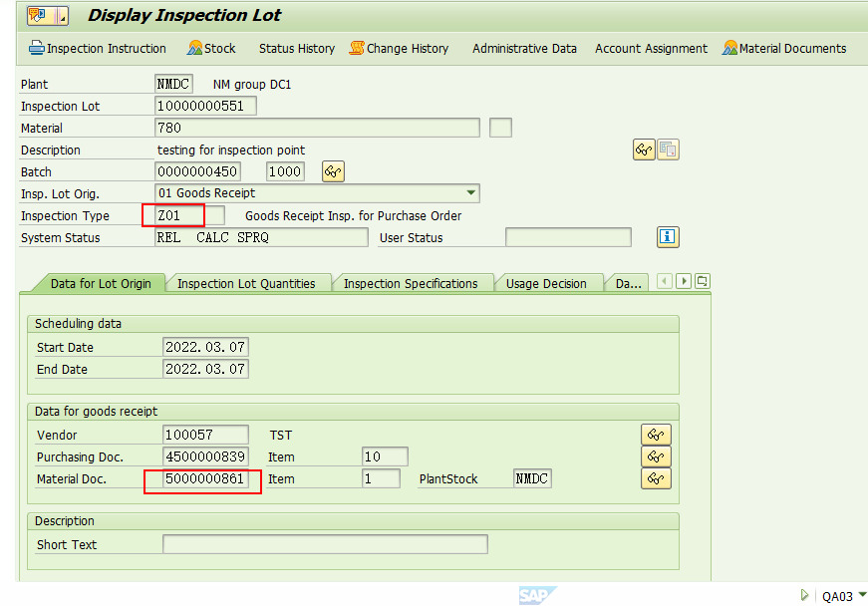Click the document icon beside the Description field

coord(668,149)
